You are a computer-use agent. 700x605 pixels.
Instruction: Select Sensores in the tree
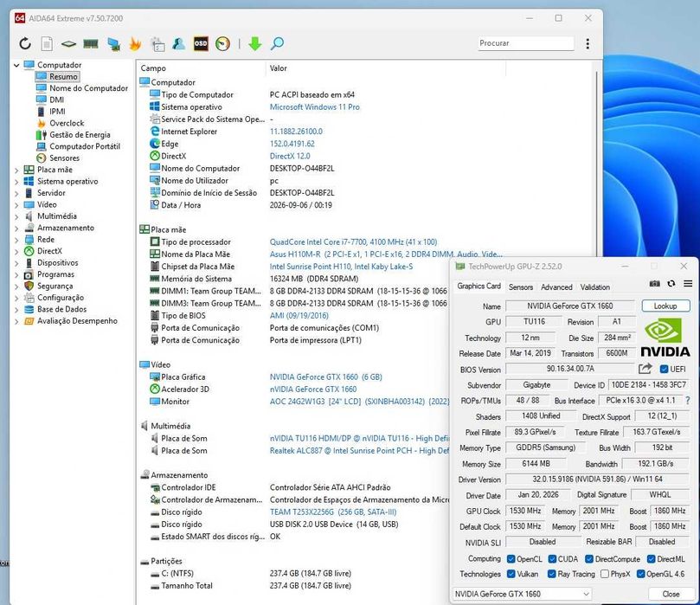coord(64,158)
